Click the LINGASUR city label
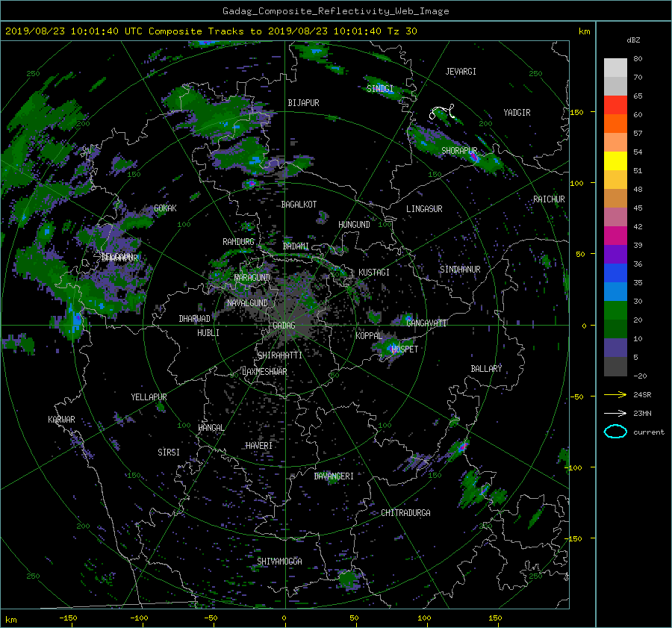The image size is (672, 628). click(x=424, y=209)
